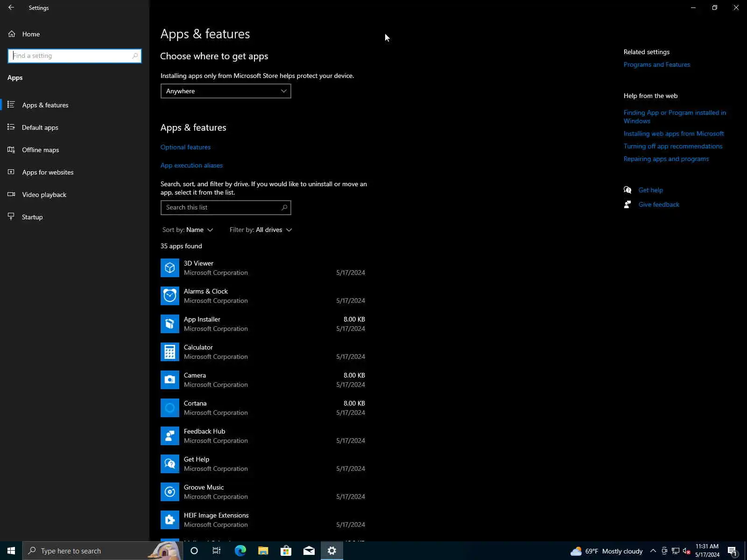Click the Calculator app icon
747x560 pixels.
[x=170, y=352]
